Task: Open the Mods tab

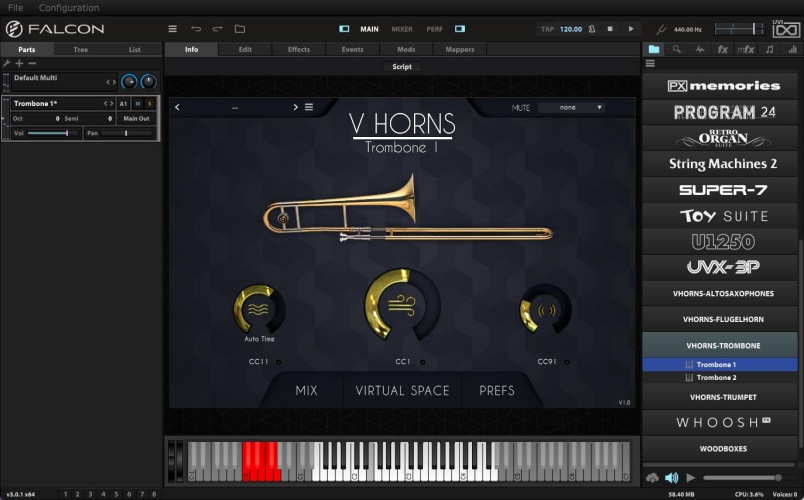Action: (406, 49)
